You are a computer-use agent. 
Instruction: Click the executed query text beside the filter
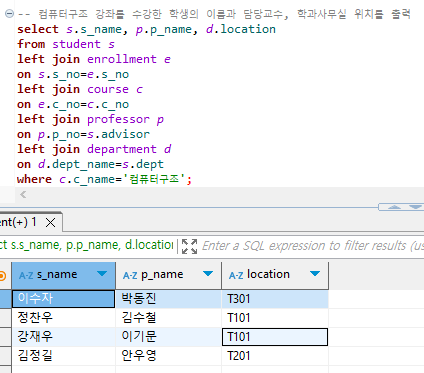[87, 245]
